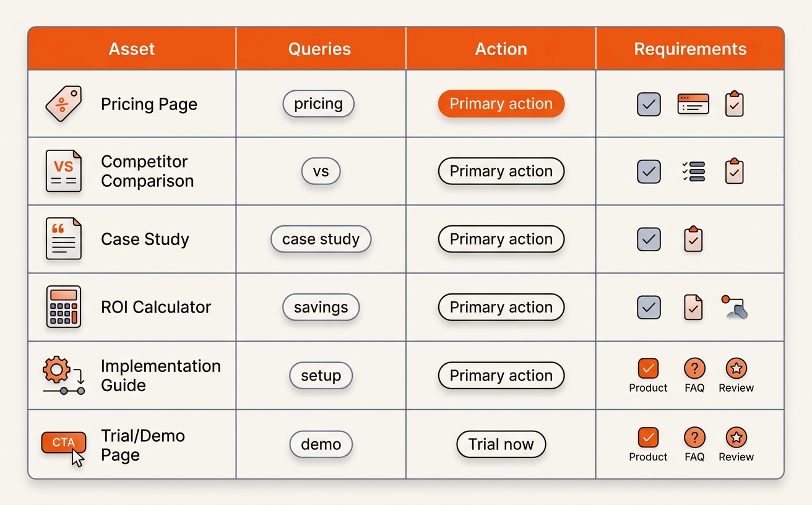Viewport: 812px width, 505px height.
Task: Click the orange Primary action button for Pricing Page
Action: [x=501, y=104]
